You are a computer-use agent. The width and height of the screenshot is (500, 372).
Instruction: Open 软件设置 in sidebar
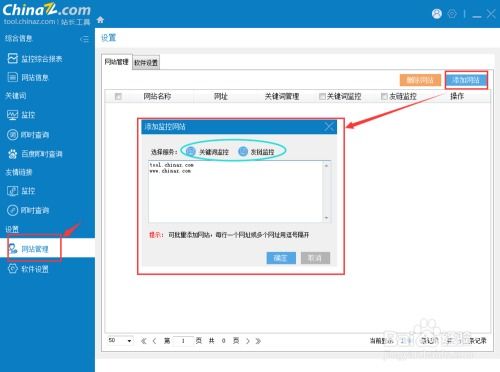[x=28, y=269]
